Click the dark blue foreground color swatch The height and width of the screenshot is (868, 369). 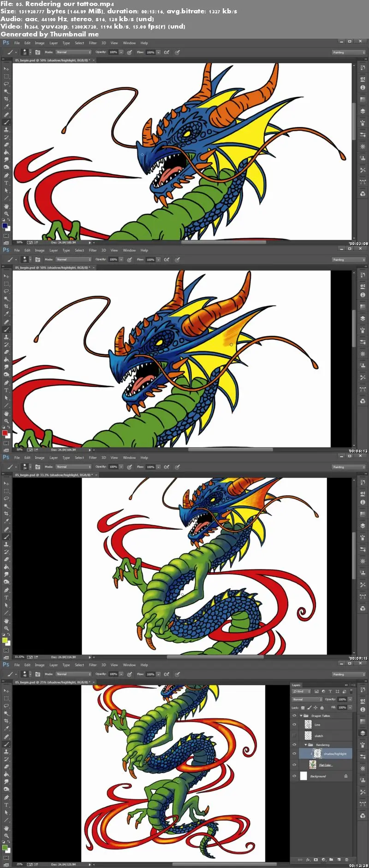click(5, 225)
